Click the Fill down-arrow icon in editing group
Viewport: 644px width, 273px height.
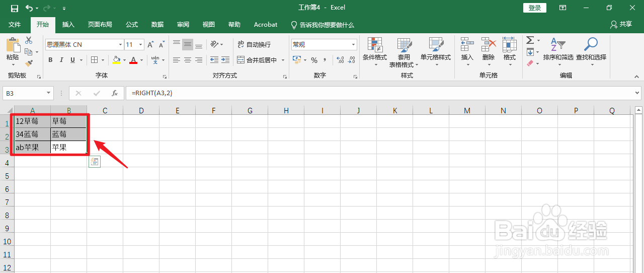point(530,52)
